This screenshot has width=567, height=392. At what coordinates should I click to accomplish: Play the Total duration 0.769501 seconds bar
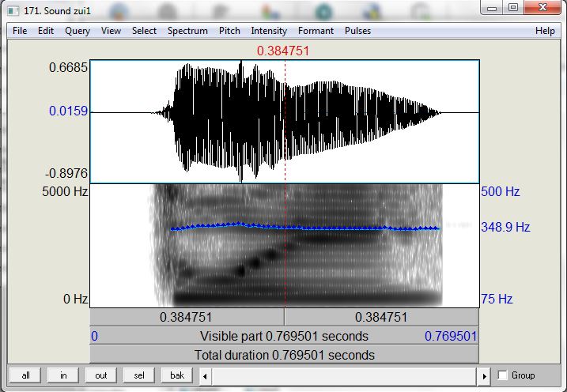click(x=284, y=355)
